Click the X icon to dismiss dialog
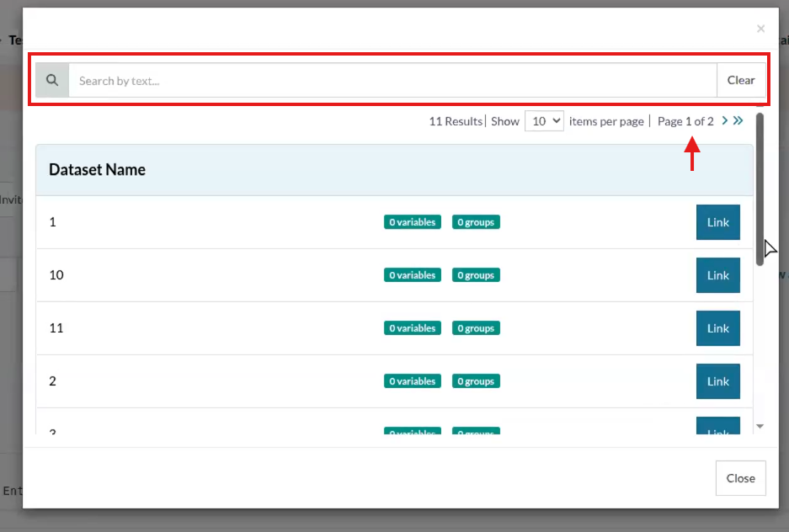789x532 pixels. click(760, 29)
